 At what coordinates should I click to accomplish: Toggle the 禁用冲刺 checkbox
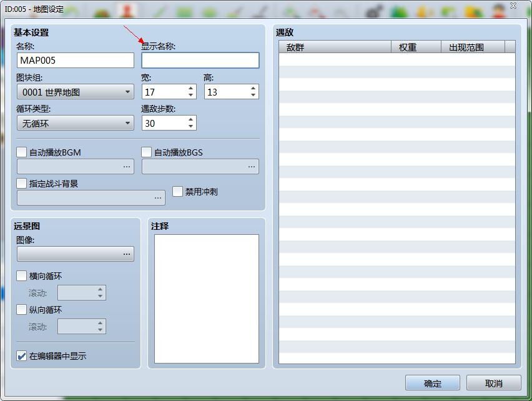coord(177,191)
